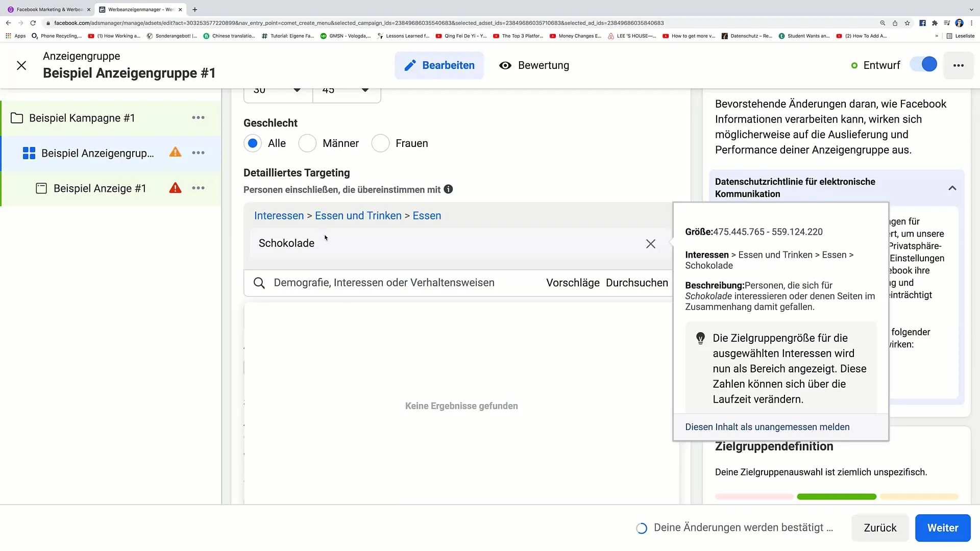Remove Schokolade interest with X

tap(650, 244)
